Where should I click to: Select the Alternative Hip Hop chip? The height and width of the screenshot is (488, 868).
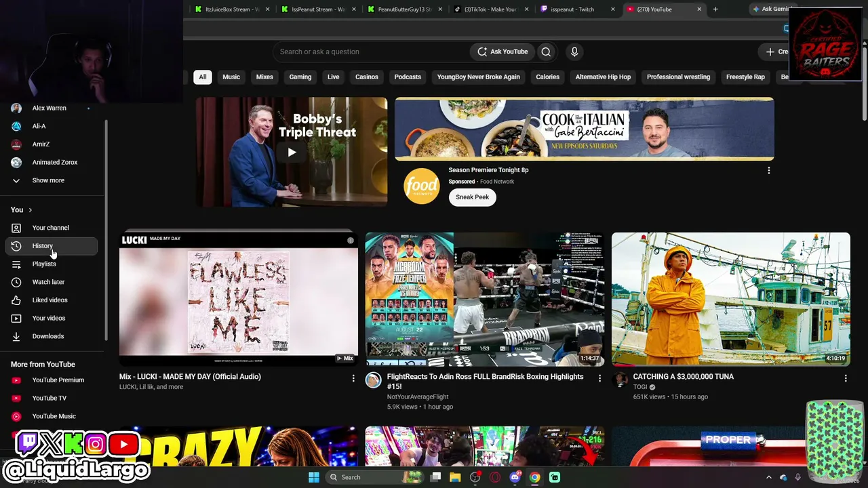pyautogui.click(x=603, y=77)
